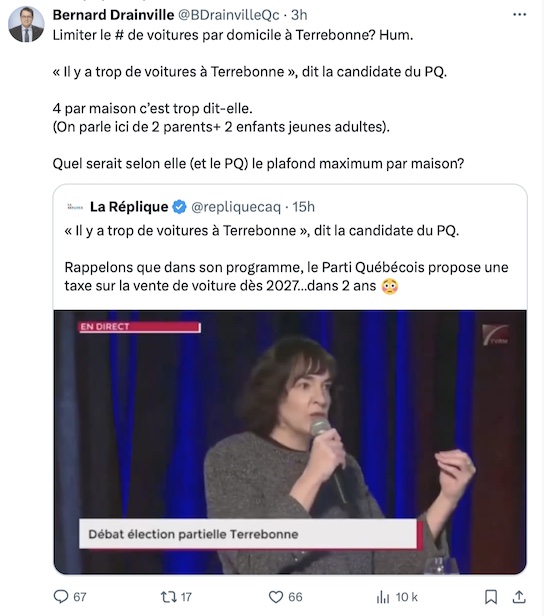
Task: Like the tweet with heart icon
Action: 276,597
